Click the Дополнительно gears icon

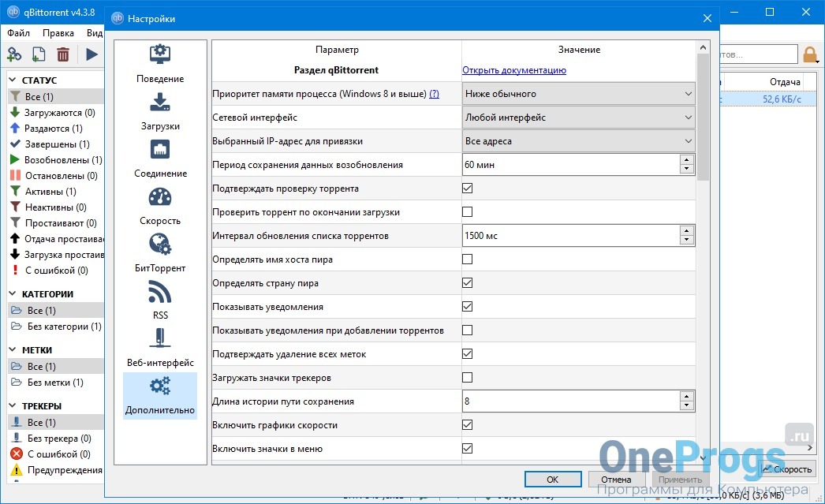point(160,386)
